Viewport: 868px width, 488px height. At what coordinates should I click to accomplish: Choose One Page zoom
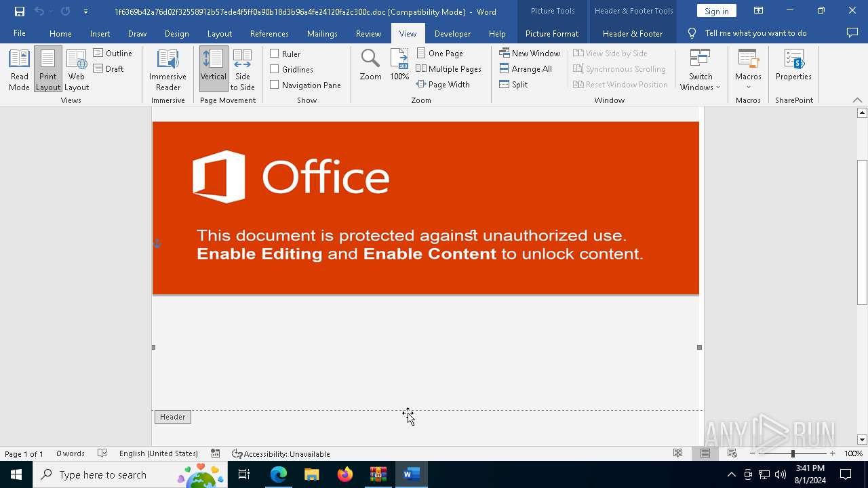(x=440, y=53)
